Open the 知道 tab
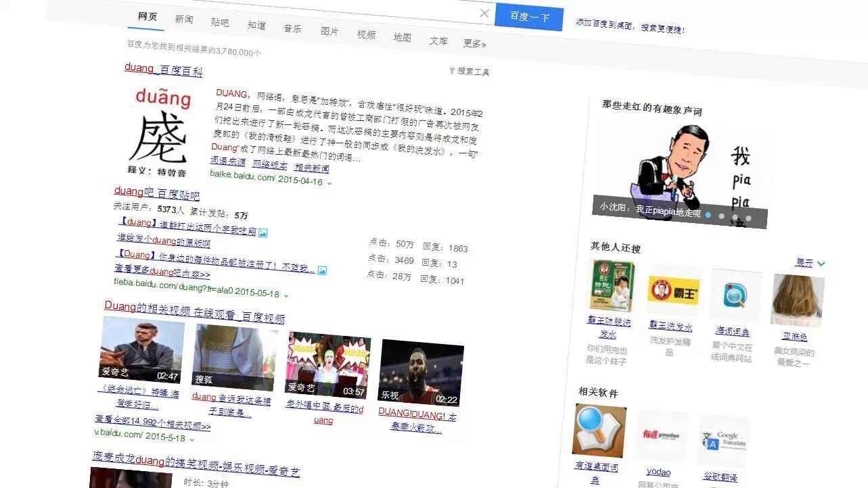 (x=256, y=25)
